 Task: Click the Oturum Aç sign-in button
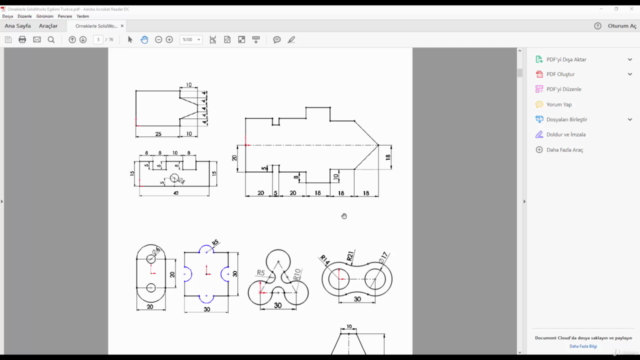pyautogui.click(x=622, y=26)
